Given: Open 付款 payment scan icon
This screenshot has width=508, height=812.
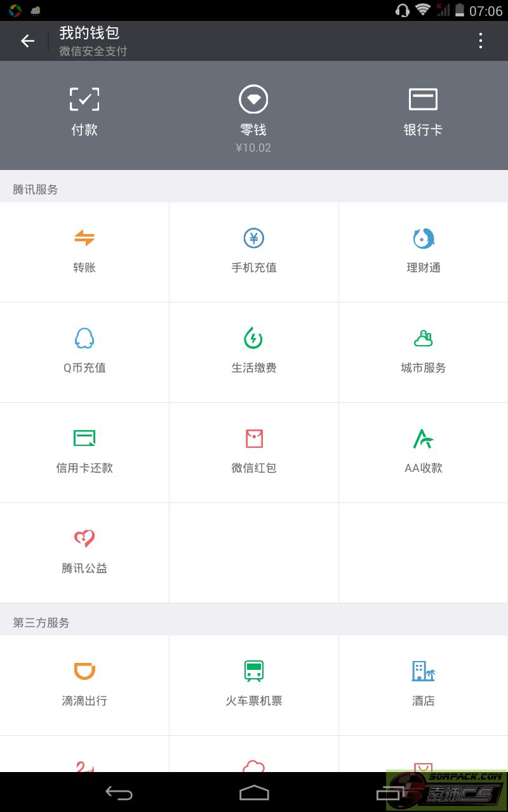Looking at the screenshot, I should pyautogui.click(x=84, y=100).
